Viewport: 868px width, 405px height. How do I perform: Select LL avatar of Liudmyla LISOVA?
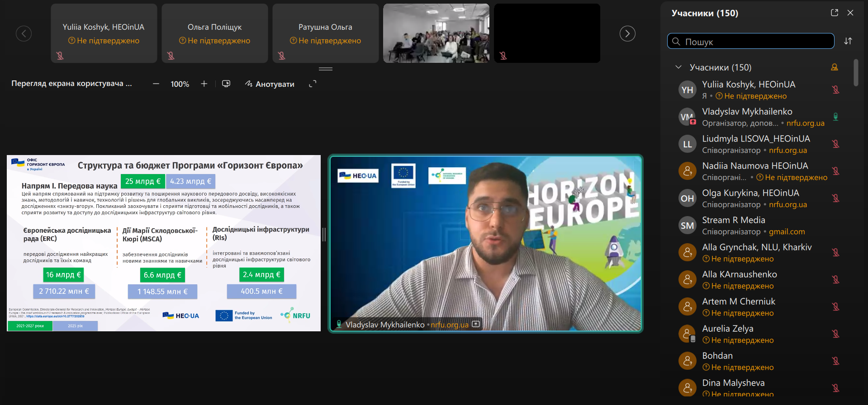tap(687, 144)
